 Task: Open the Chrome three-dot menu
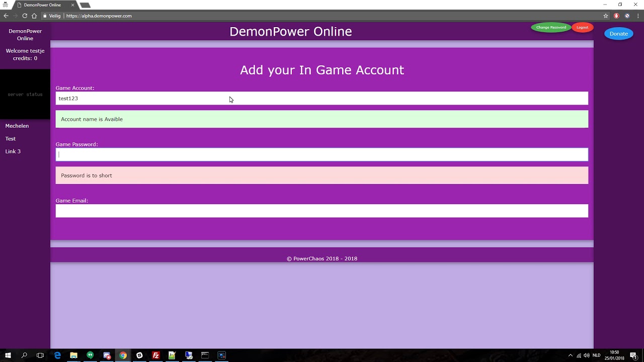pyautogui.click(x=637, y=16)
